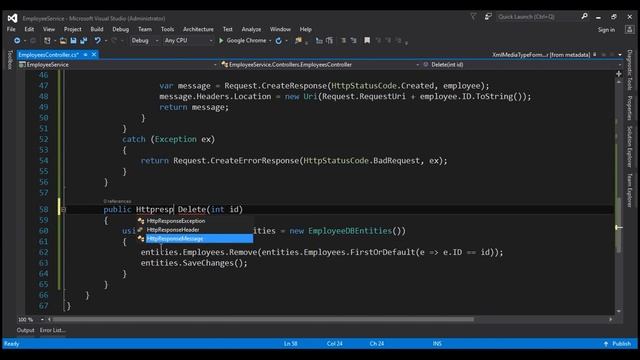Viewport: 640px width, 360px height.
Task: Open the Google Chrome browser dropdown arrow
Action: [270, 41]
